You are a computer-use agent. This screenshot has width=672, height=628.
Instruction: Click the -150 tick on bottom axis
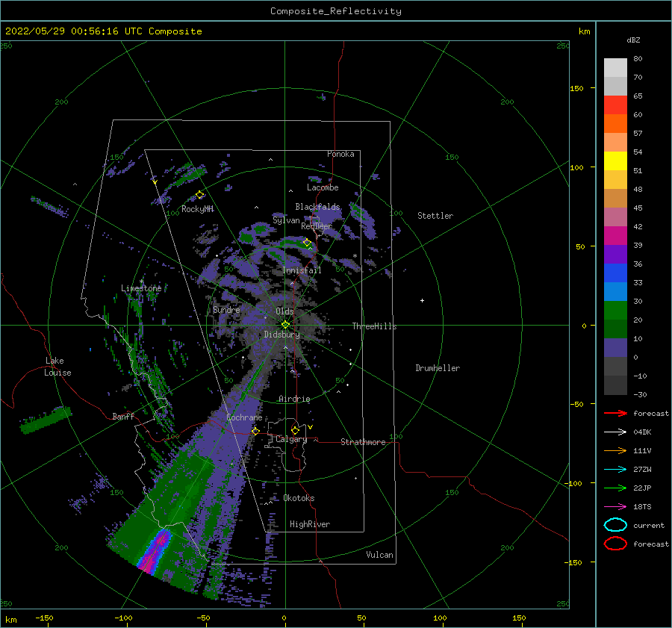tap(44, 618)
